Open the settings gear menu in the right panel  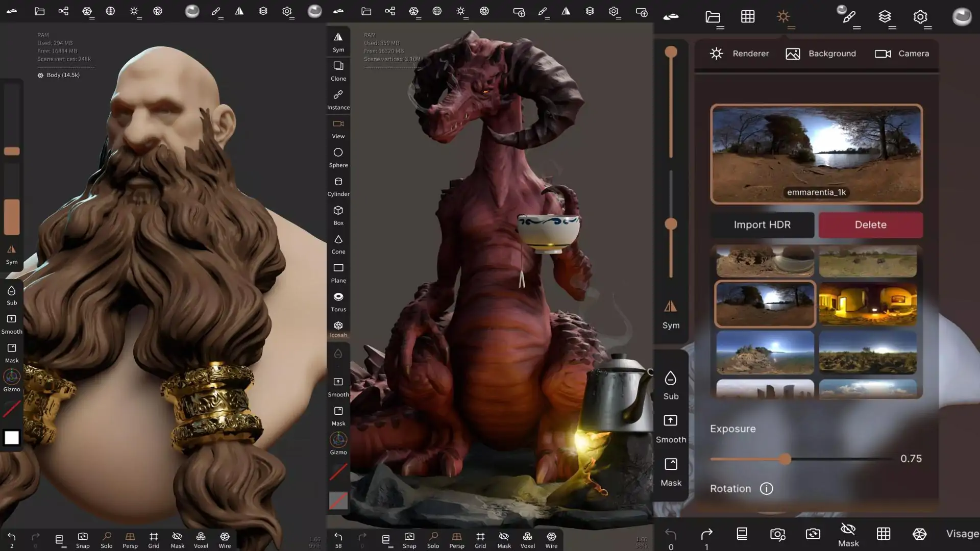(x=920, y=17)
